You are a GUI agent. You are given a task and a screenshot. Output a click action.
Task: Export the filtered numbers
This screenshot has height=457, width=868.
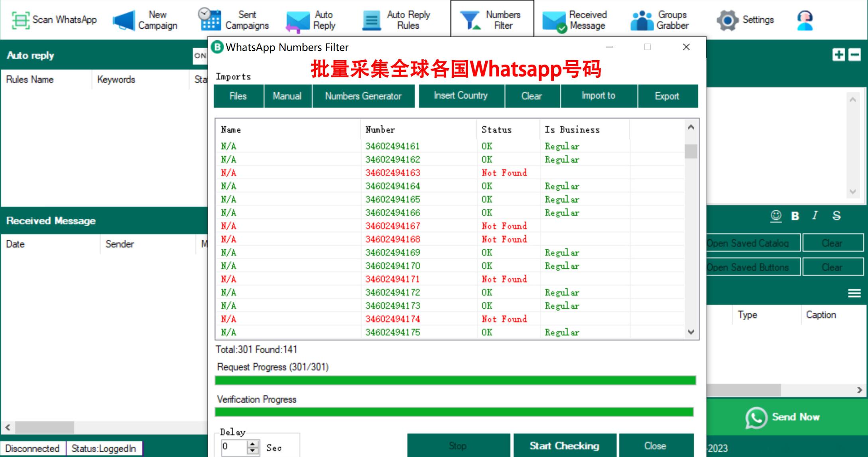667,96
